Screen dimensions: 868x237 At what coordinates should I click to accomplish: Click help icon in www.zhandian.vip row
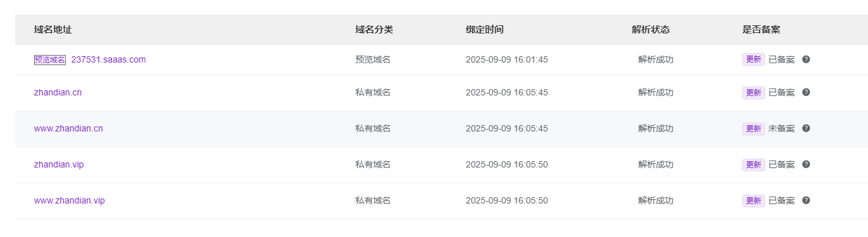coord(806,200)
